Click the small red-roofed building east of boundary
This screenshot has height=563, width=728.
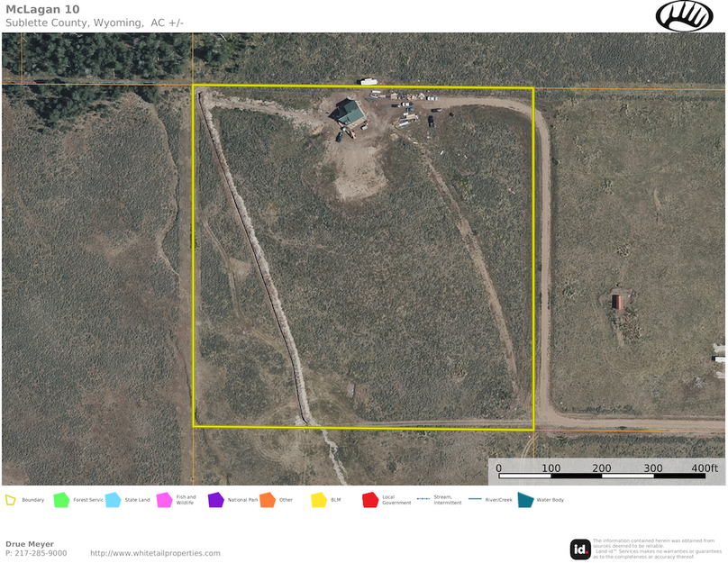[618, 301]
